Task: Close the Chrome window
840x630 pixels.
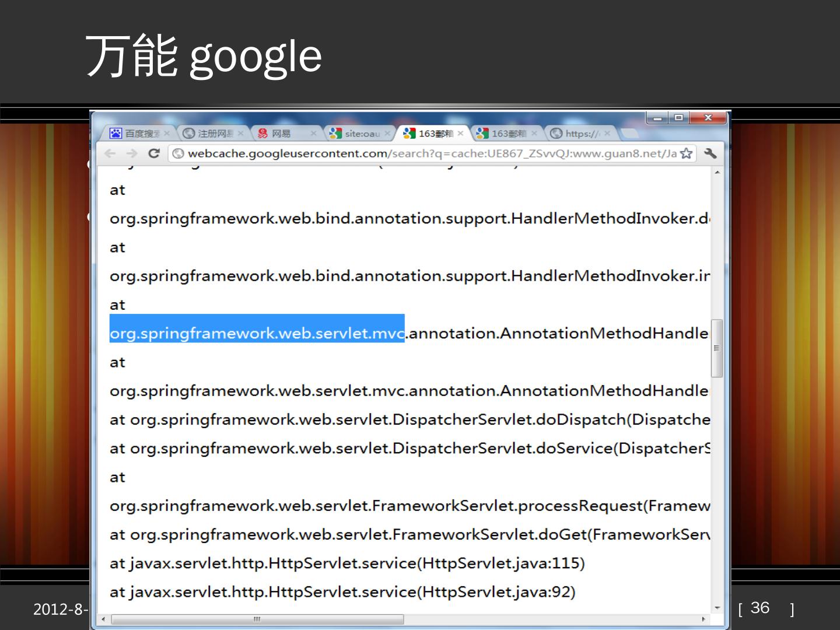Action: coord(708,118)
